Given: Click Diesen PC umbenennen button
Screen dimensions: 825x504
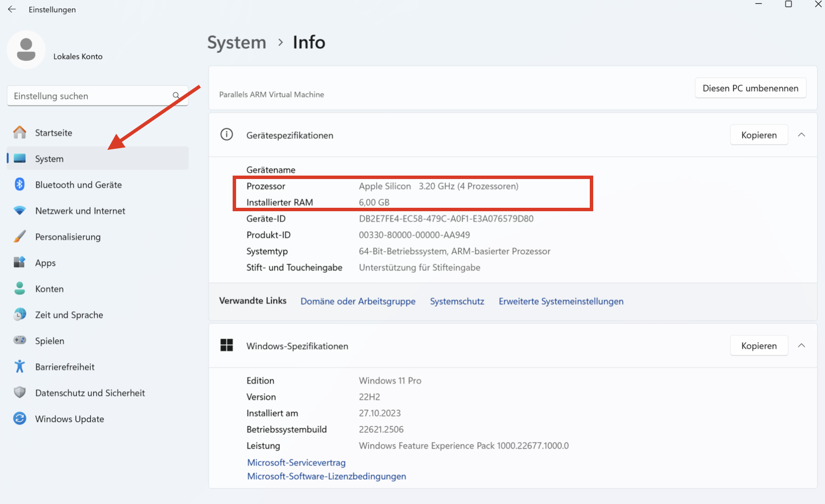Looking at the screenshot, I should [750, 88].
